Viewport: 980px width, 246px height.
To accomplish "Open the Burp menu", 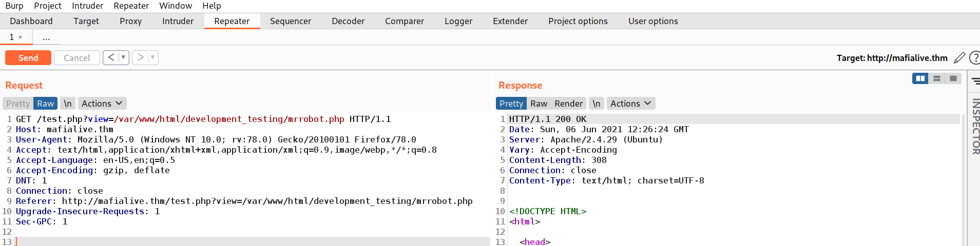I will 14,6.
